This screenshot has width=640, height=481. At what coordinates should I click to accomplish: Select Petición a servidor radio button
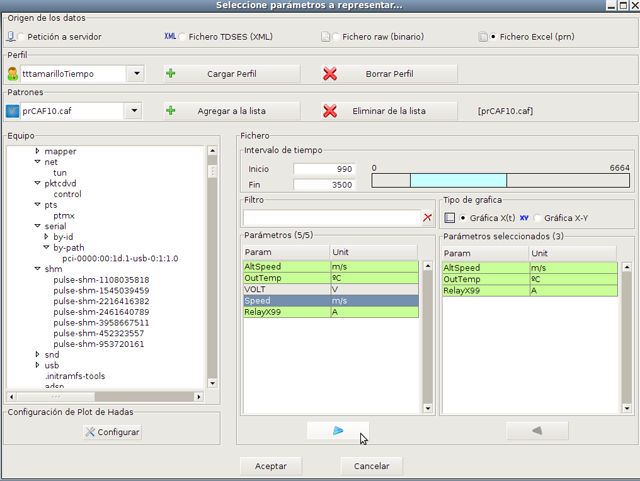[x=21, y=37]
